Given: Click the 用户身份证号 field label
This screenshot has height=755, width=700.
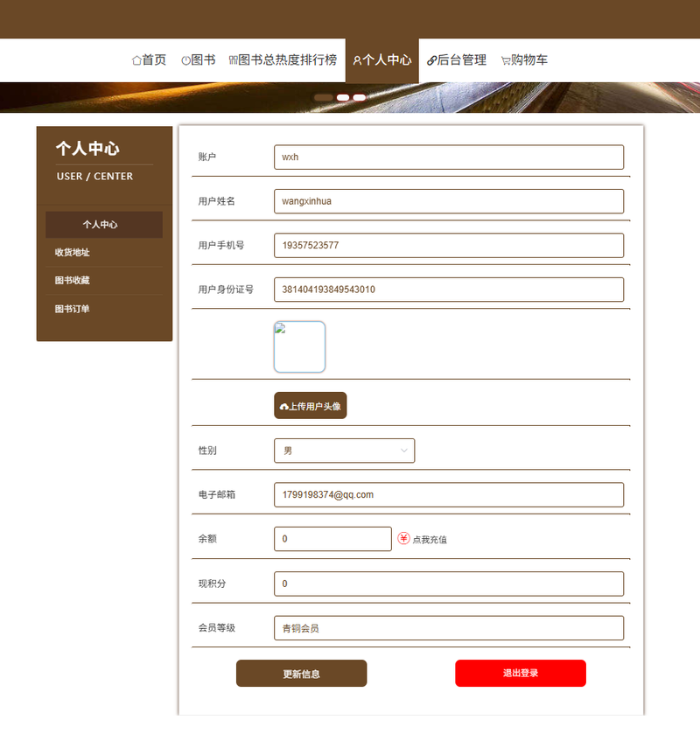Looking at the screenshot, I should [x=226, y=290].
